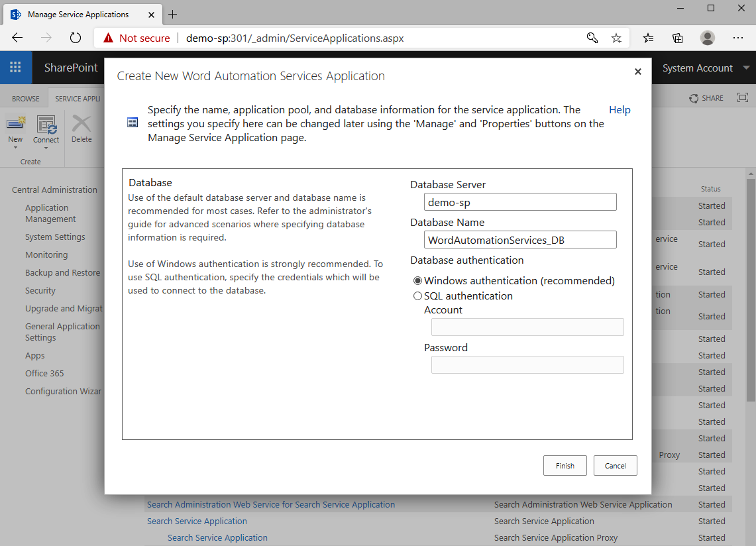Go to System Settings link

[x=55, y=237]
